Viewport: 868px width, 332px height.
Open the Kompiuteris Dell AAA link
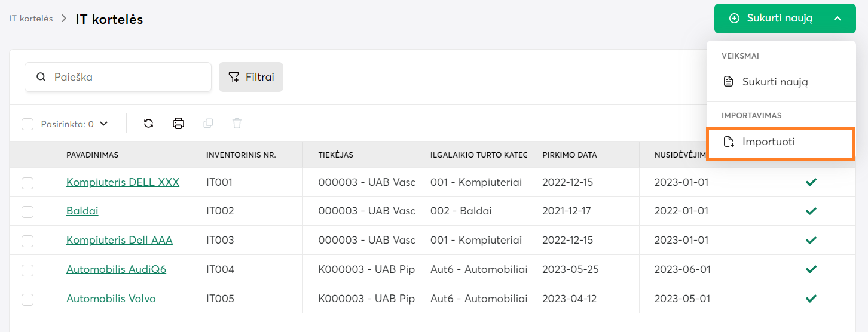click(x=120, y=240)
